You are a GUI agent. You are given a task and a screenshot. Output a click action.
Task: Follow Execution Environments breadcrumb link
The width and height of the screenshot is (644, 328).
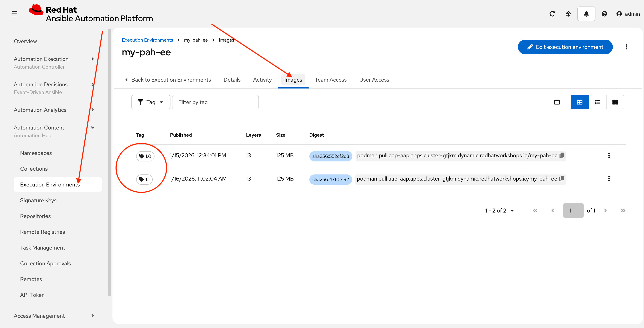tap(147, 40)
